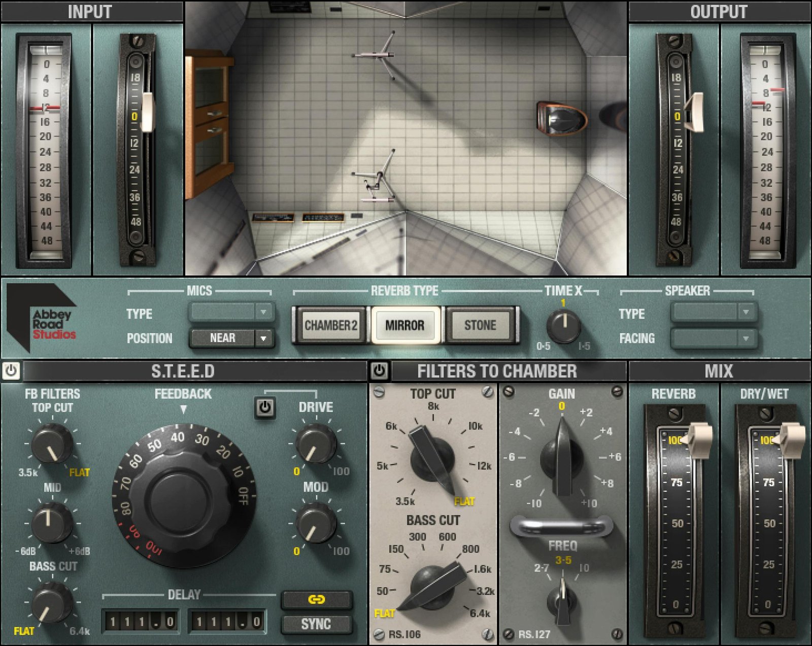Open the Mics Position NEAR dropdown
Viewport: 812px width, 646px height.
click(x=231, y=338)
